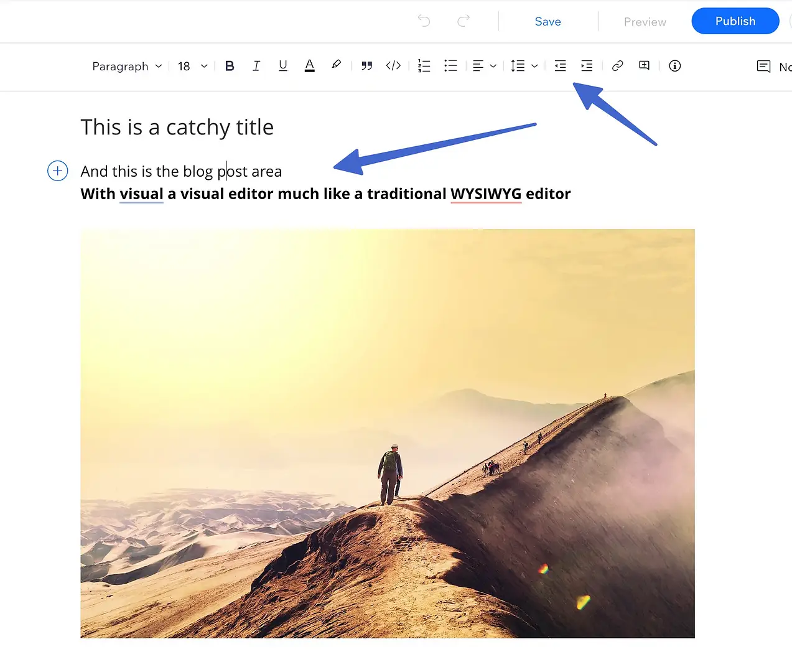Click the highlight marker icon
792x672 pixels.
coord(336,65)
